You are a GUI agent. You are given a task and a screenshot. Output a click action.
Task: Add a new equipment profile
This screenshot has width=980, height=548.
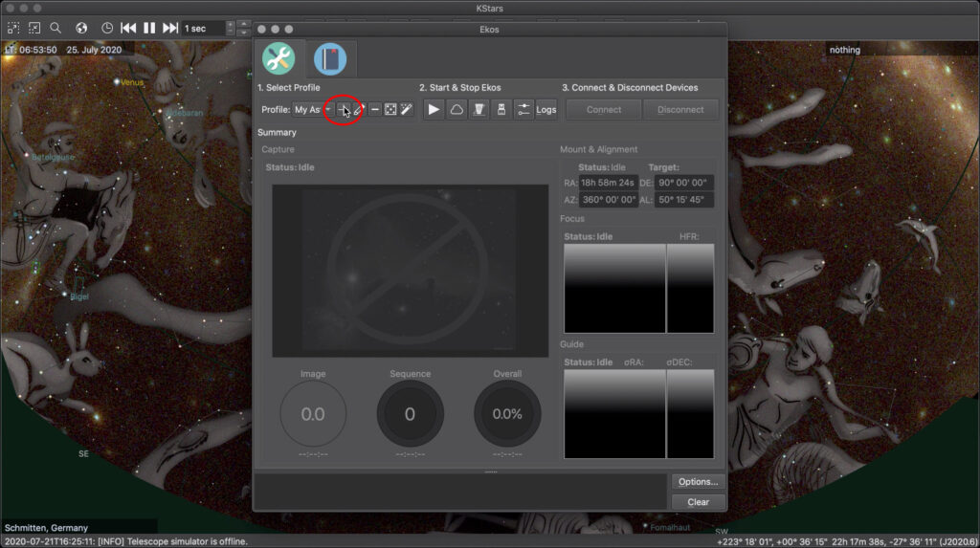(x=344, y=109)
